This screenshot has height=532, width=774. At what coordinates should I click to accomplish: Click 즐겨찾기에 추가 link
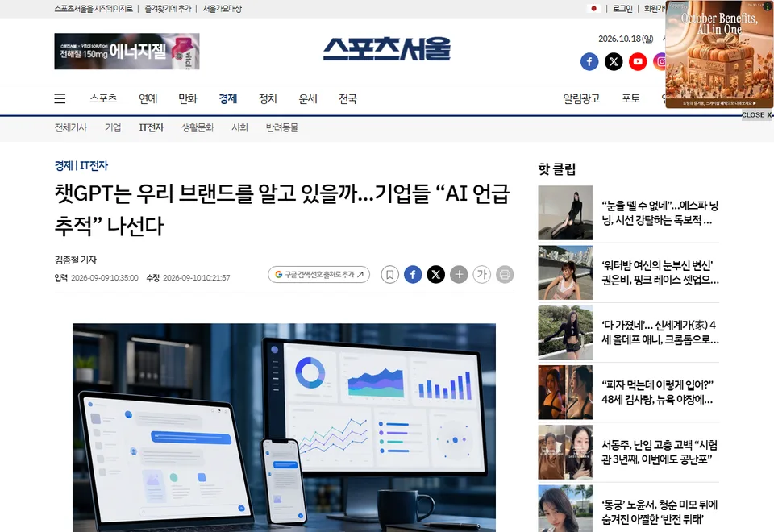click(x=168, y=8)
